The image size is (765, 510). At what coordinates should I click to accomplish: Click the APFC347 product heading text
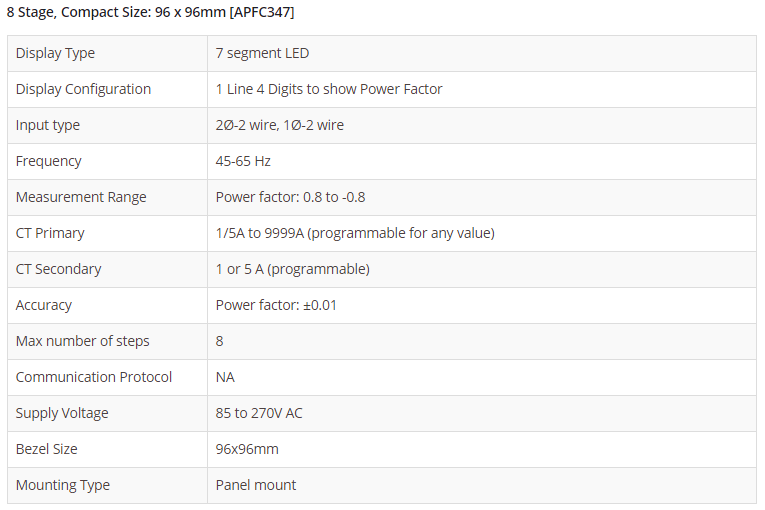(x=150, y=13)
